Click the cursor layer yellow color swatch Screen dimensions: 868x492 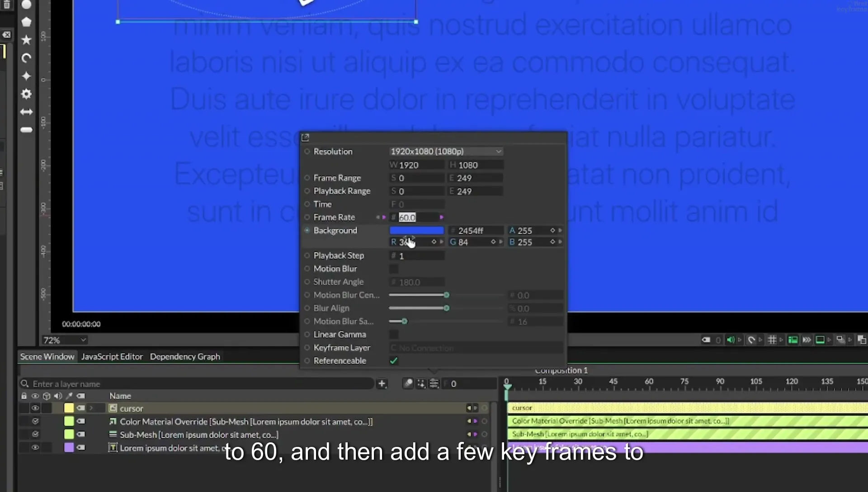click(69, 408)
